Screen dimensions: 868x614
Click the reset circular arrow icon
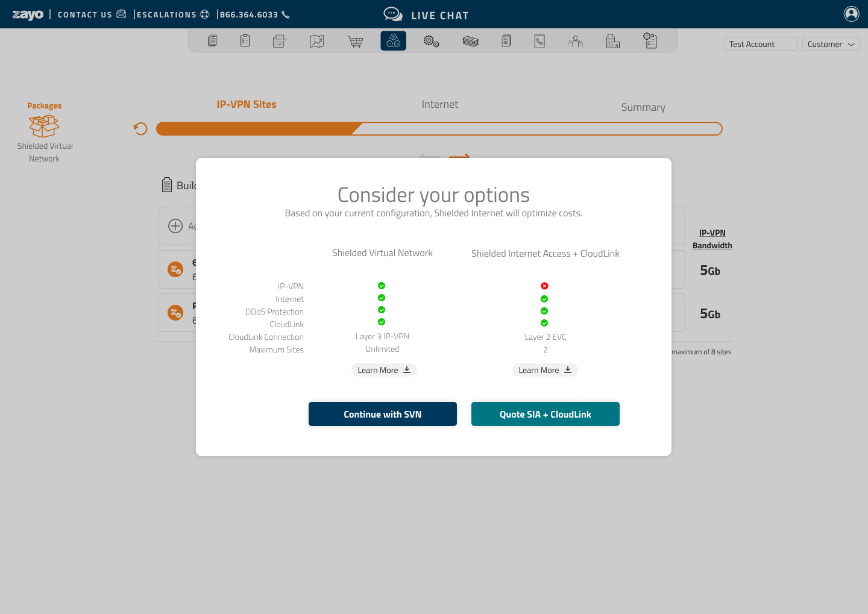[140, 128]
